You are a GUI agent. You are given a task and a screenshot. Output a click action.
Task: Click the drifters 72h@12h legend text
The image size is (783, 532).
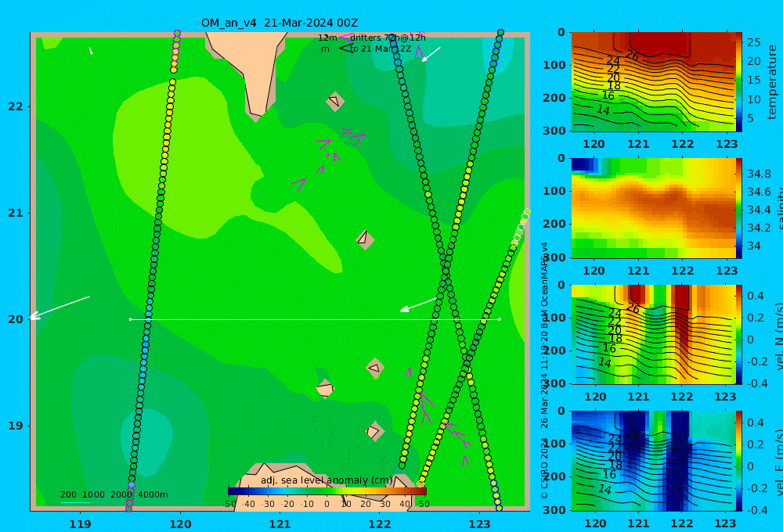click(388, 38)
